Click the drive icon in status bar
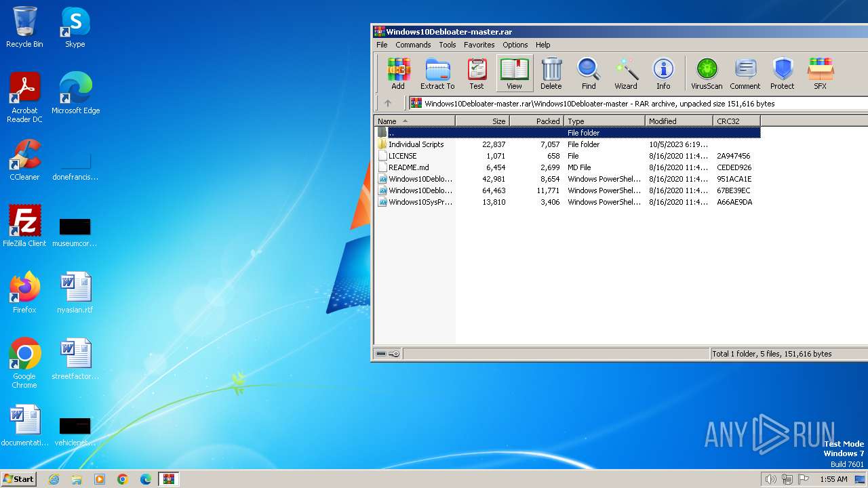The height and width of the screenshot is (488, 868). click(381, 354)
